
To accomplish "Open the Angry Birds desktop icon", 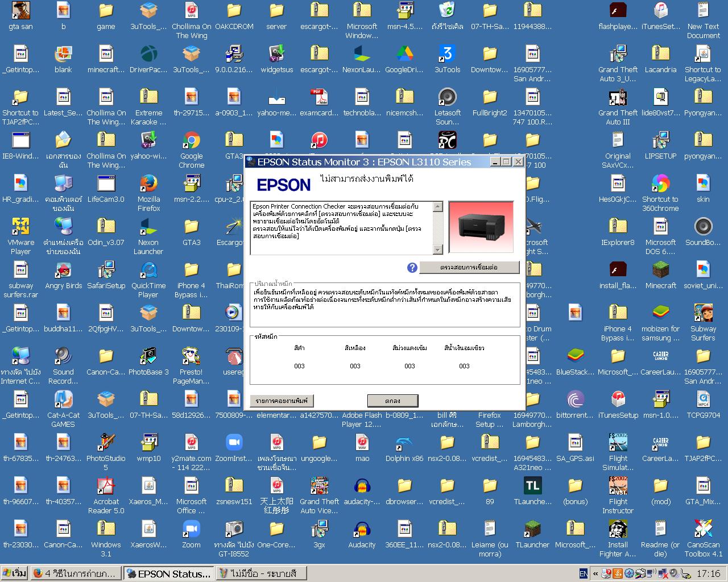I will click(63, 275).
